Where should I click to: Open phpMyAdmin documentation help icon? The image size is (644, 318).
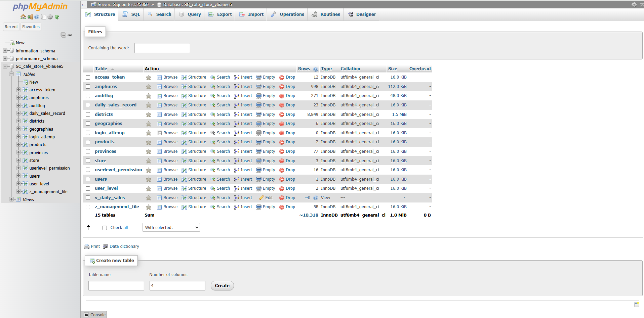click(37, 17)
